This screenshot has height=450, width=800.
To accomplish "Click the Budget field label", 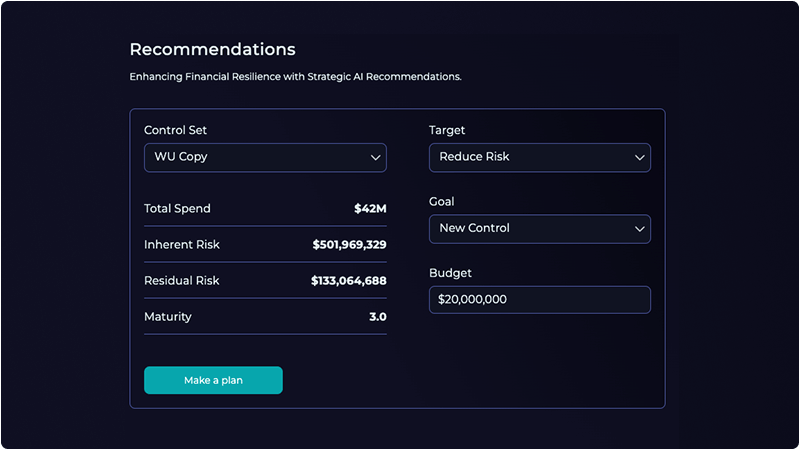I will [x=450, y=272].
